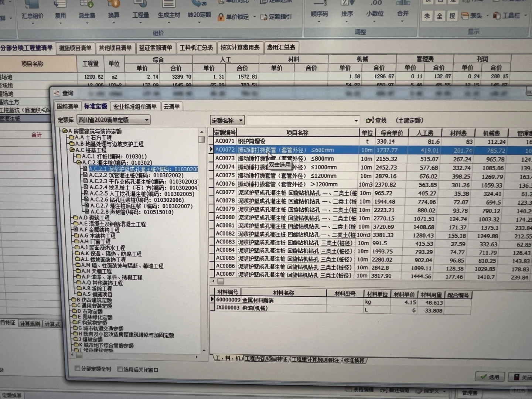532x399 pixels.
Task: Toggle the 分部定额全列 checkbox
Action: click(77, 368)
